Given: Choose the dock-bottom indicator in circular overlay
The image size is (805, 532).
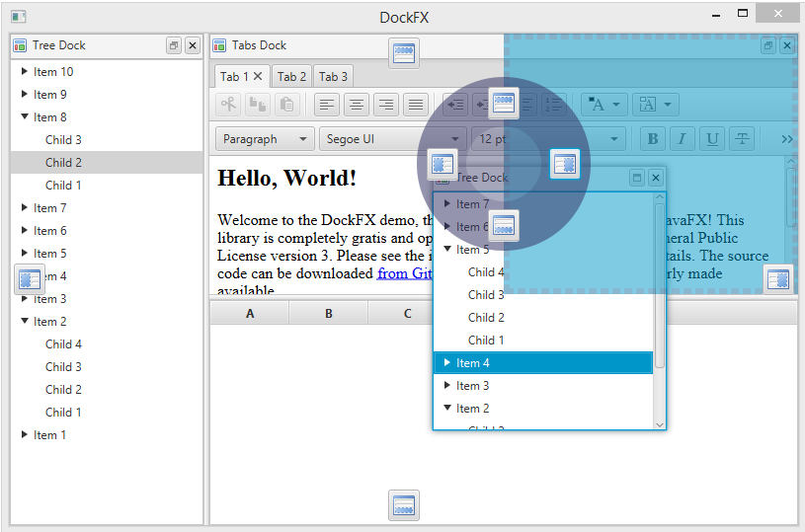Looking at the screenshot, I should coord(503,226).
